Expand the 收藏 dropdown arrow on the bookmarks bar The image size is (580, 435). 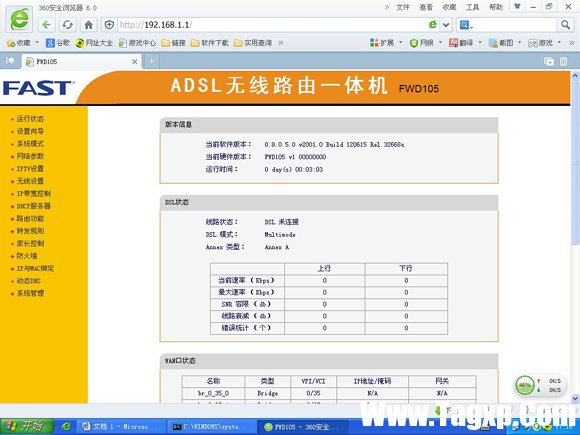37,43
